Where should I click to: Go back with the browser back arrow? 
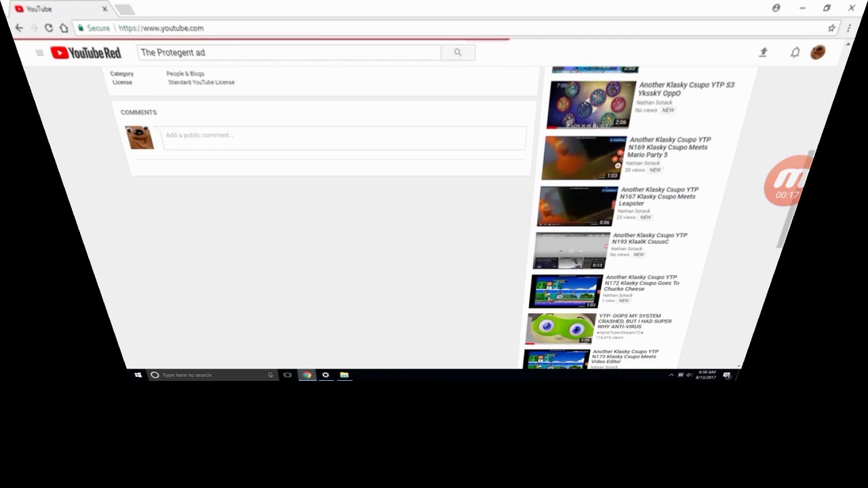click(x=19, y=28)
